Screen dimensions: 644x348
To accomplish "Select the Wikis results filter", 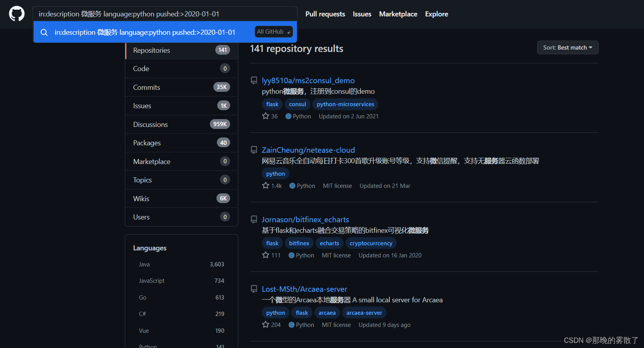I will coord(182,198).
